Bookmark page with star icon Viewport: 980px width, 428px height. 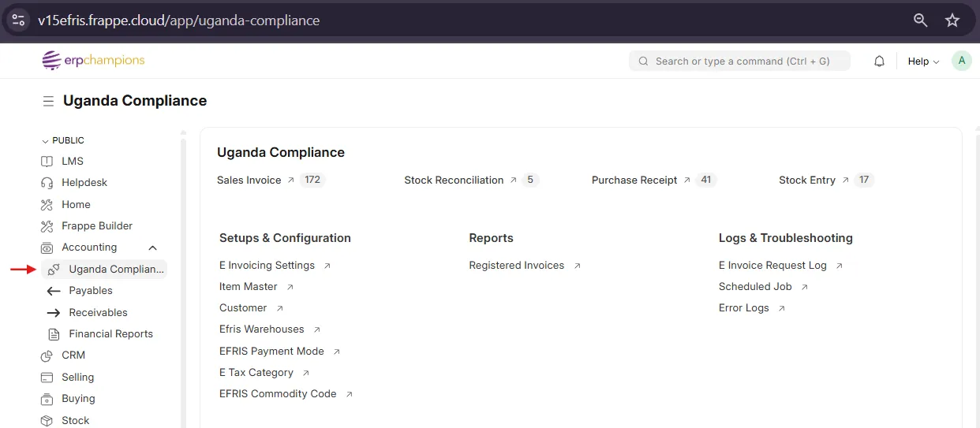pos(952,20)
